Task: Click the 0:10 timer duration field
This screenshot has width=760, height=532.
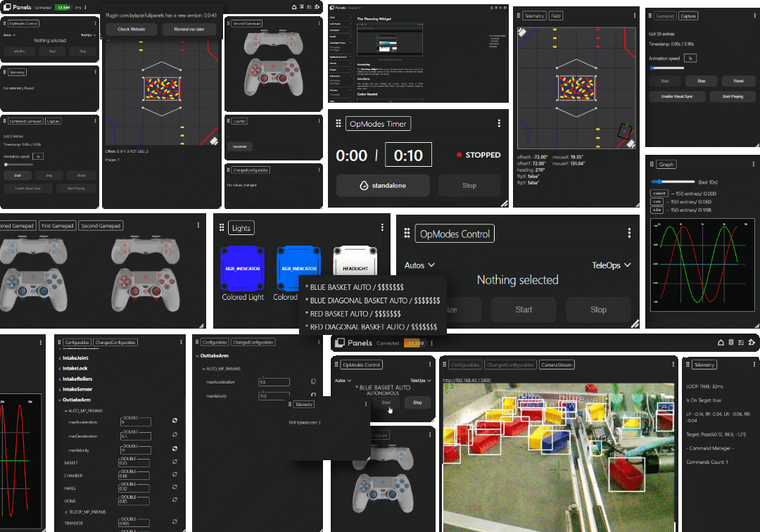Action: point(408,155)
